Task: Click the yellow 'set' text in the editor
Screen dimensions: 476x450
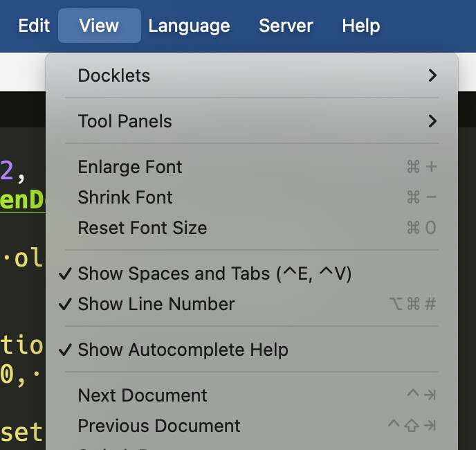Action: [21, 433]
